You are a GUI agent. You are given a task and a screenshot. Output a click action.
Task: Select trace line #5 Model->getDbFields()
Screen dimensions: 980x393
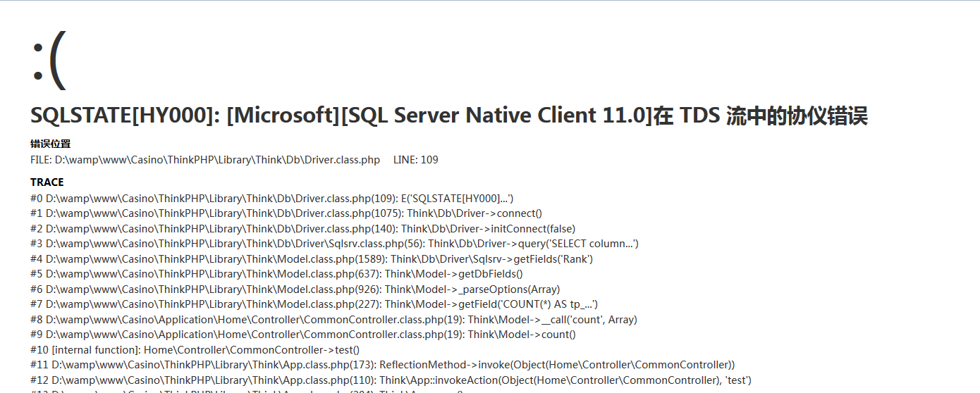pyautogui.click(x=276, y=274)
